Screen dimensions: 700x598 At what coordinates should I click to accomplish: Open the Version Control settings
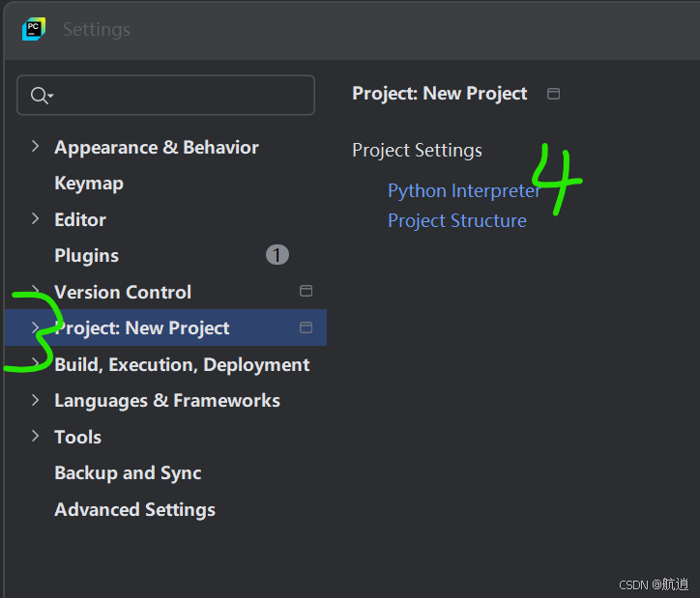(x=123, y=292)
